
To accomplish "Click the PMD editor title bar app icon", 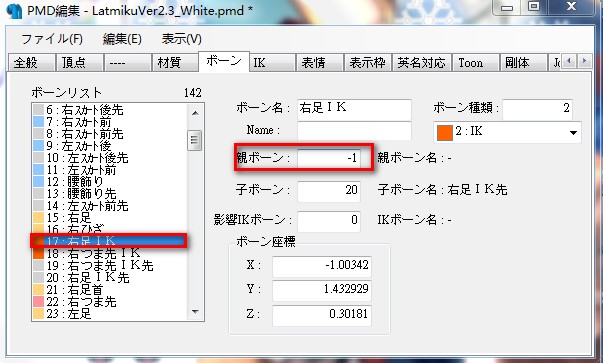I will tap(15, 11).
